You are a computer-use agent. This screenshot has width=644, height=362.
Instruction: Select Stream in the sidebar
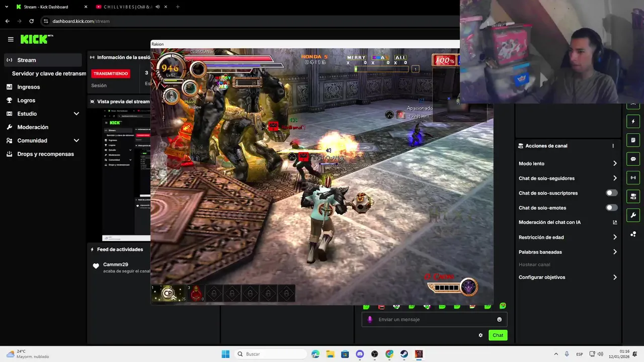coord(42,60)
